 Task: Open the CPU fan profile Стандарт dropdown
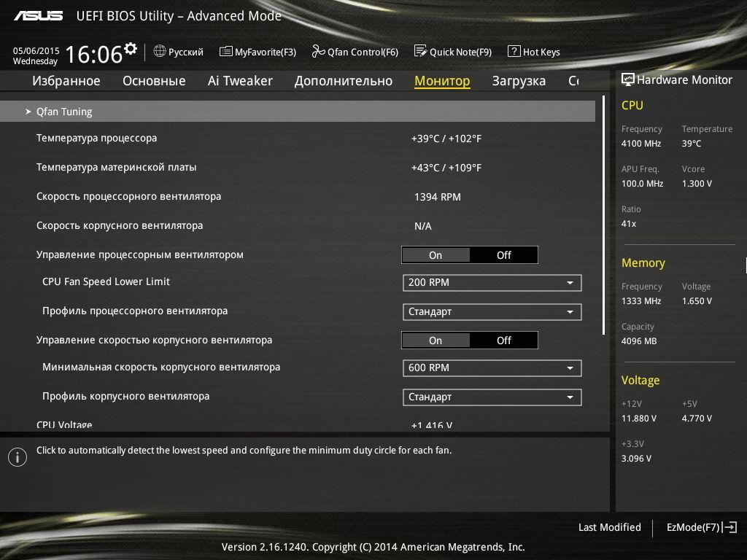[x=492, y=312]
